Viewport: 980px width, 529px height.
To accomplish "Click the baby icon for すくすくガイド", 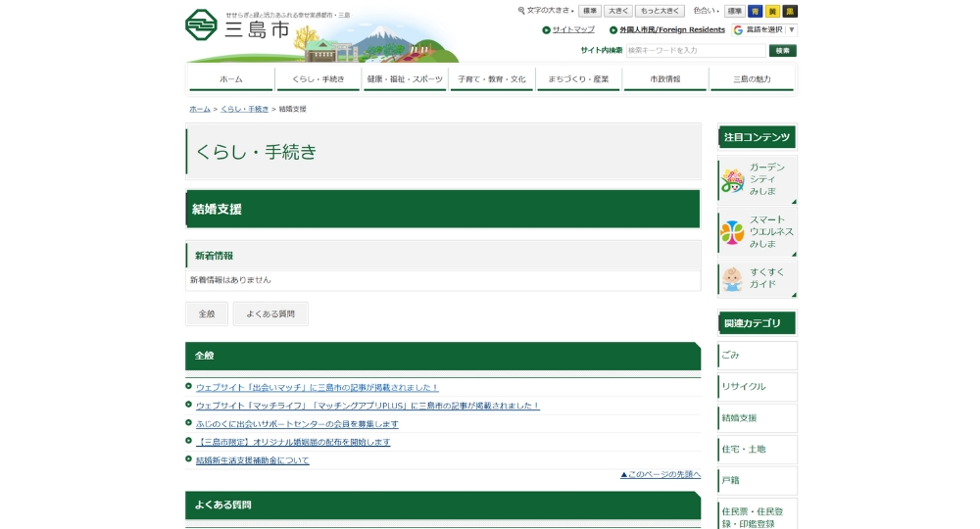I will point(732,278).
